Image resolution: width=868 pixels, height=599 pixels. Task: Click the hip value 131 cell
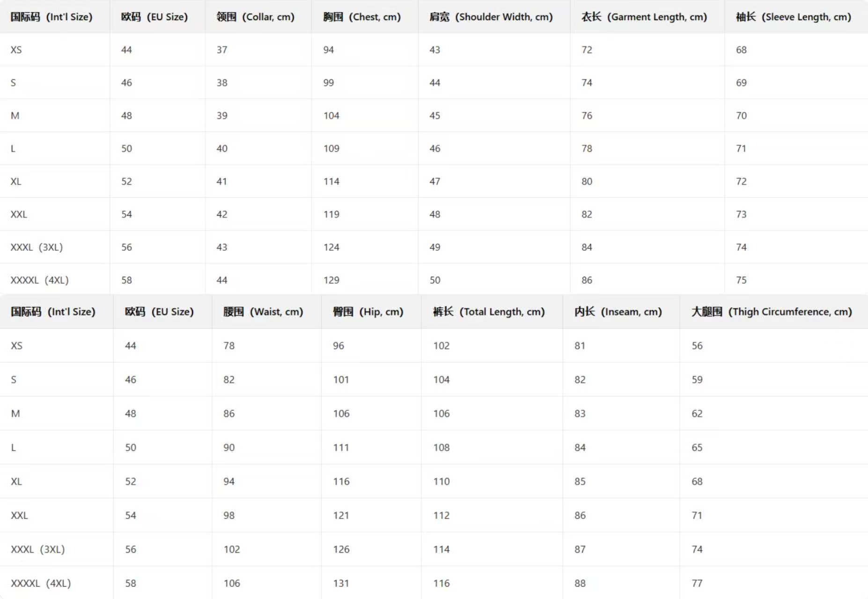point(341,583)
